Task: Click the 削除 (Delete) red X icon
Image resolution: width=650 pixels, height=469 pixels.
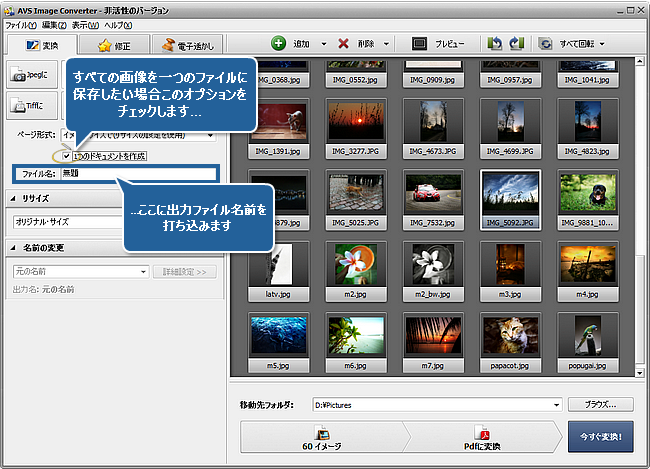Action: (x=344, y=44)
